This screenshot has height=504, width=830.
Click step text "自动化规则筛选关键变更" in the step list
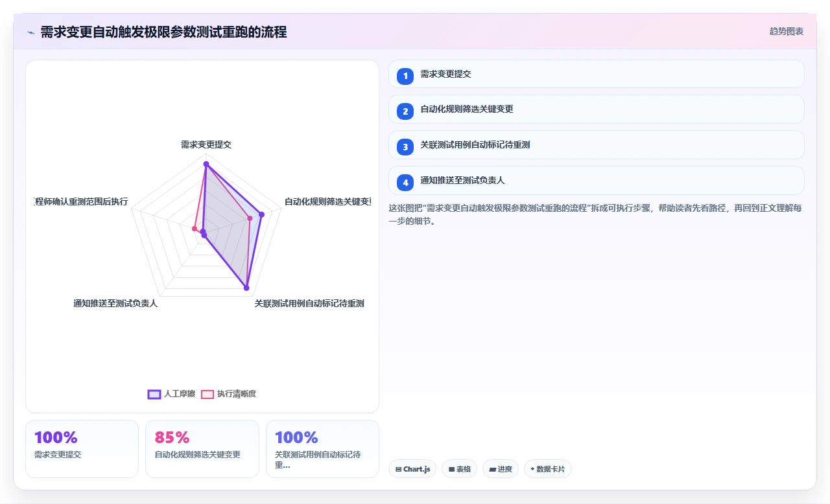[x=467, y=109]
